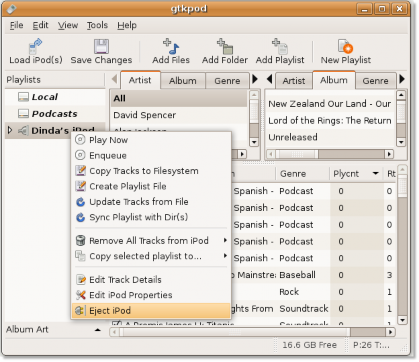Select David Spencer in artist list
Image resolution: width=419 pixels, height=362 pixels.
tap(179, 115)
